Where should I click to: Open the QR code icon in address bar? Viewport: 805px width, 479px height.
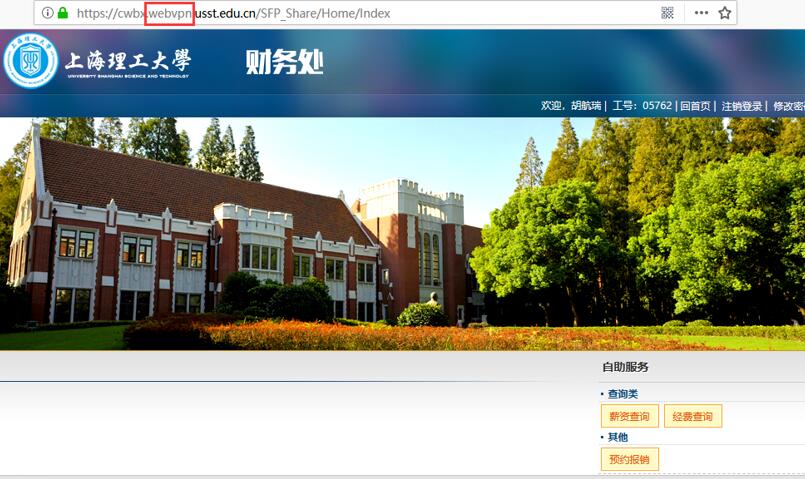[667, 13]
